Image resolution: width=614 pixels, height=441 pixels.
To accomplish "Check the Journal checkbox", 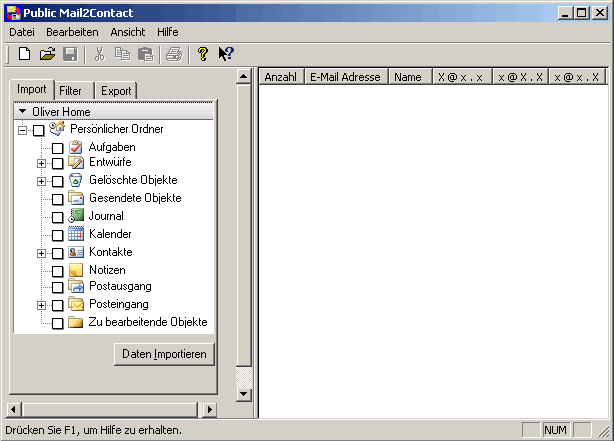I will point(58,217).
